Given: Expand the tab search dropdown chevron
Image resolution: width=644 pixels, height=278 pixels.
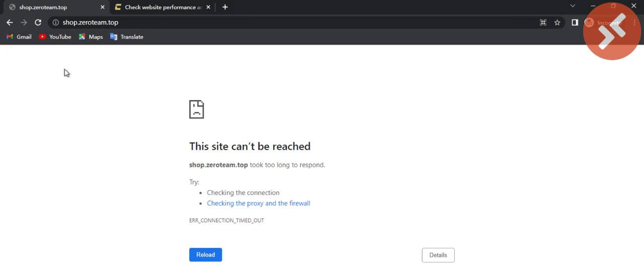Looking at the screenshot, I should [x=573, y=6].
